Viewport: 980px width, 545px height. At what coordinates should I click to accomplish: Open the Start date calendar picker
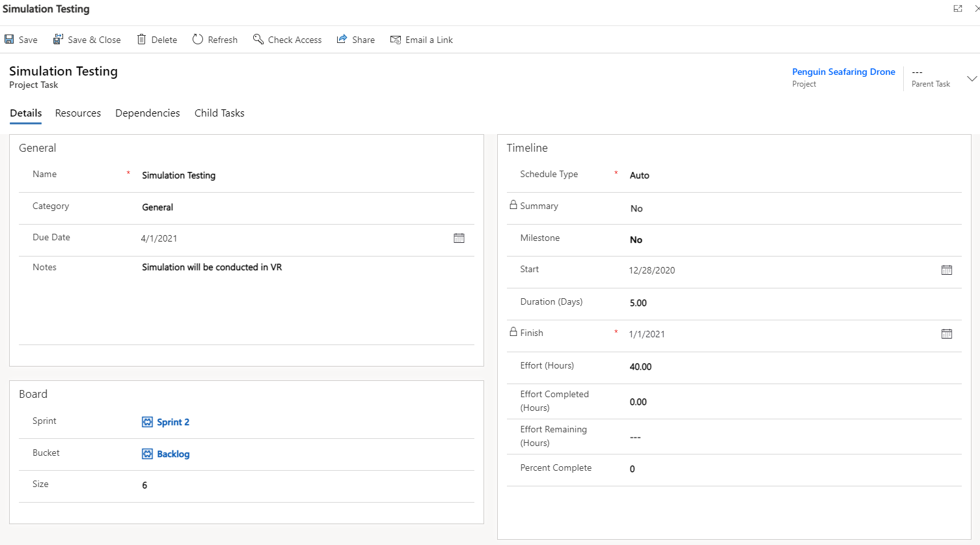click(946, 270)
